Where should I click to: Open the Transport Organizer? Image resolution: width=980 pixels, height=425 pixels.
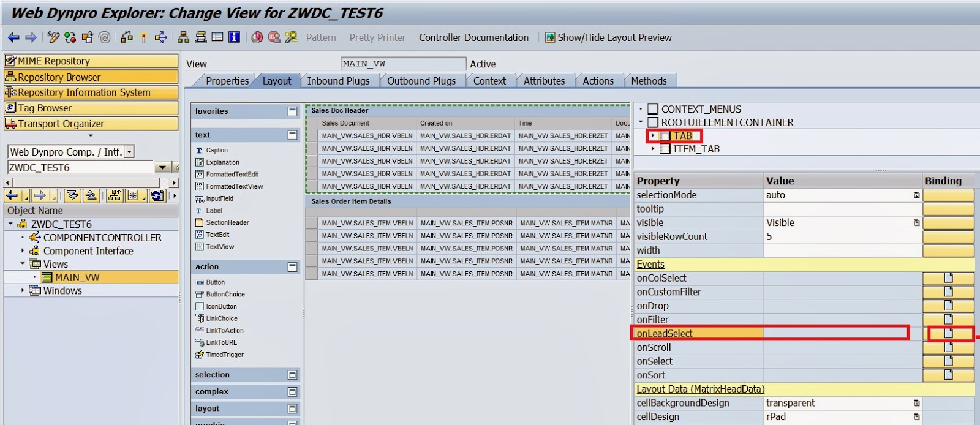coord(91,123)
